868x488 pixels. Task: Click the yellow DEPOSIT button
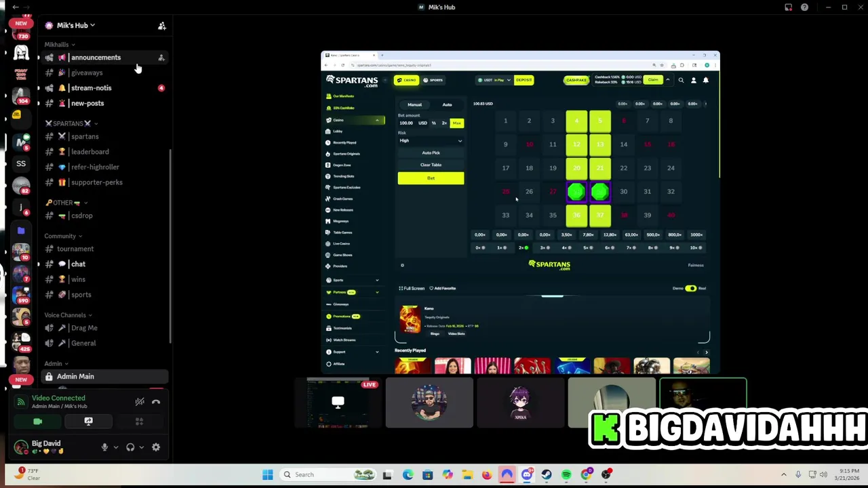[x=524, y=80]
